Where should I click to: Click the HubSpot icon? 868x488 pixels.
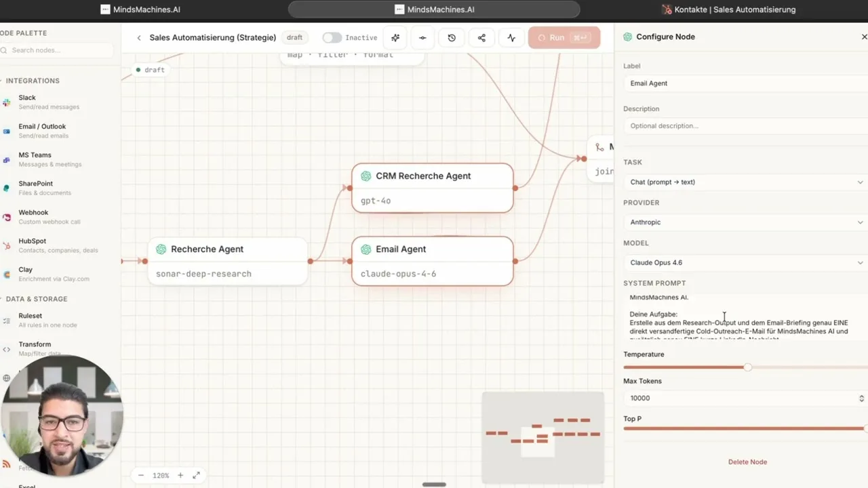[x=7, y=245]
